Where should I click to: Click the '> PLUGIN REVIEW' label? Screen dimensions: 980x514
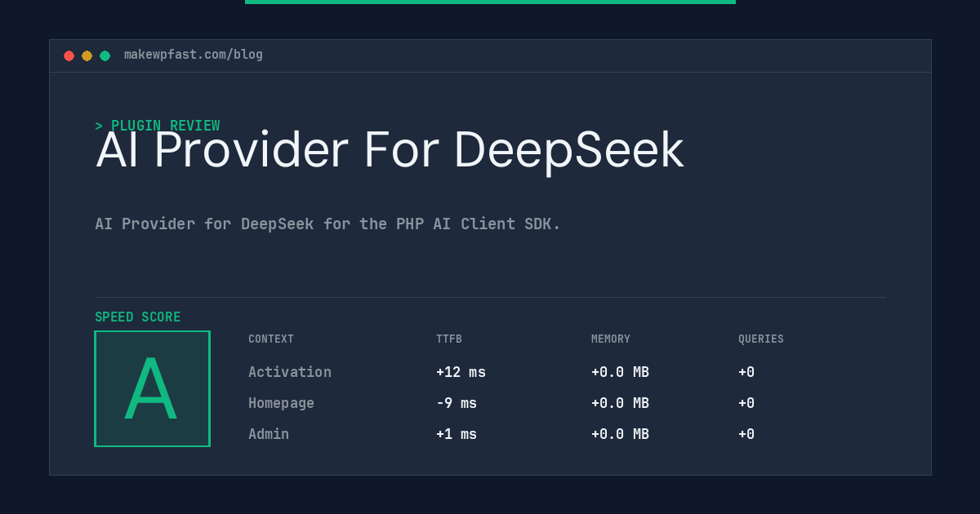[157, 126]
